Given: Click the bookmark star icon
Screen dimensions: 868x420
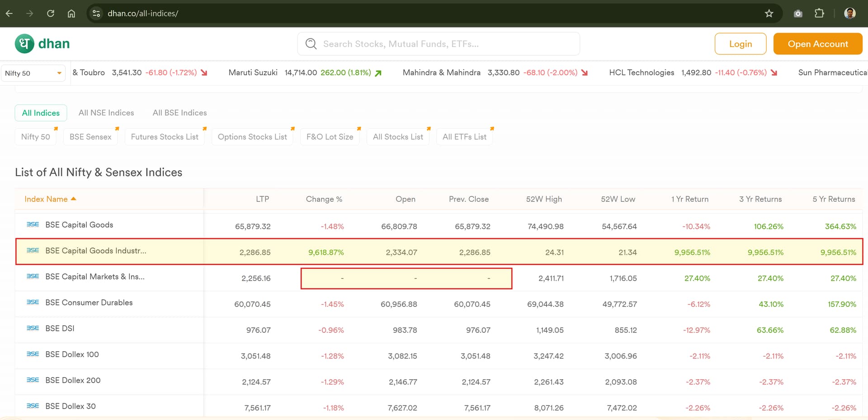Looking at the screenshot, I should pyautogui.click(x=769, y=14).
